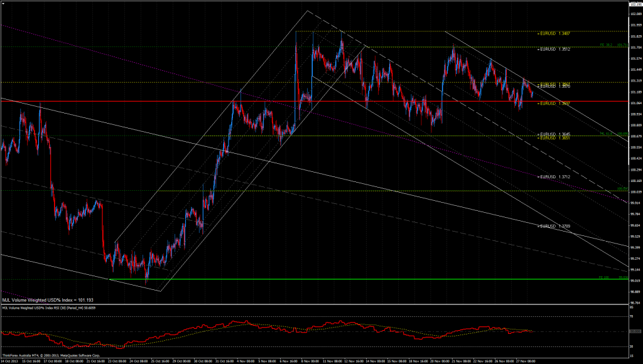Click the RSI (30) indicator subwindow title
This screenshot has width=643, height=364.
pos(49,308)
